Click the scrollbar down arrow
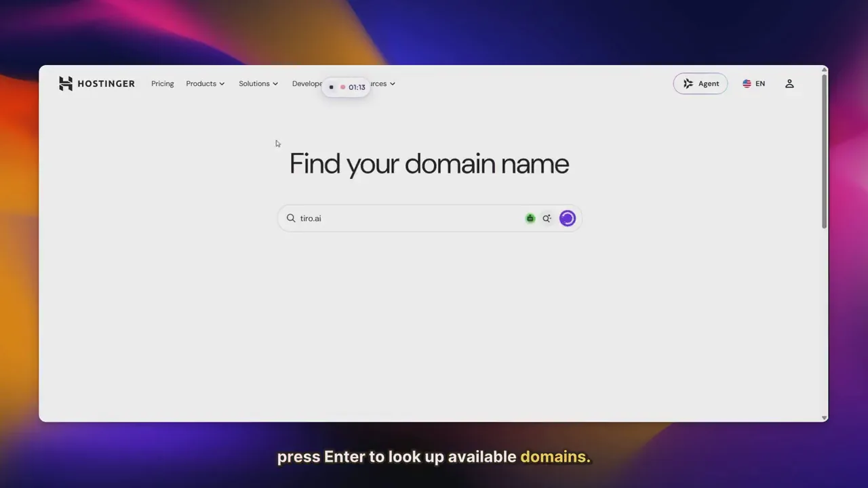Viewport: 868px width, 488px height. point(824,418)
